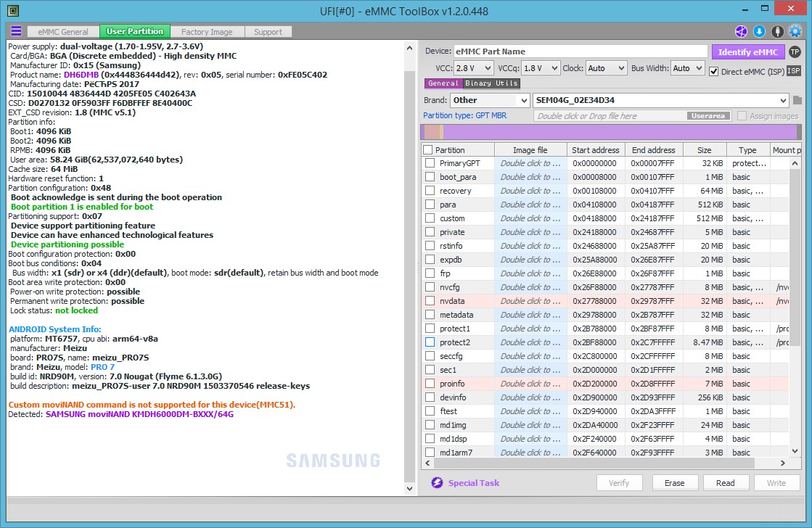
Task: Click Image file cell for boot_para row
Action: click(530, 177)
